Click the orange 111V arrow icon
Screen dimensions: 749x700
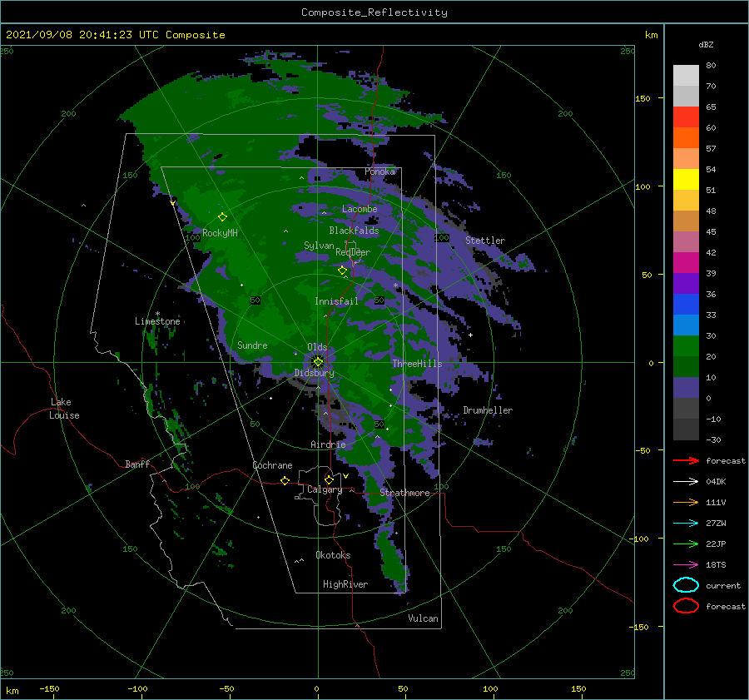[x=686, y=502]
